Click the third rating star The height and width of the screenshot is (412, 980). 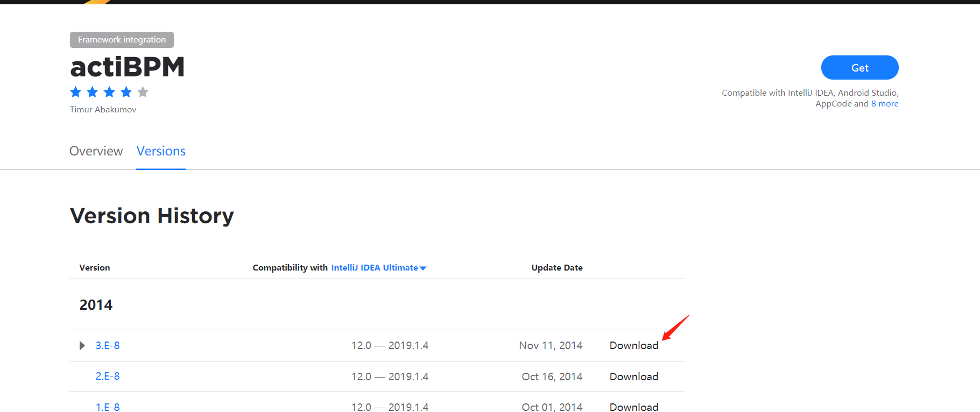109,92
